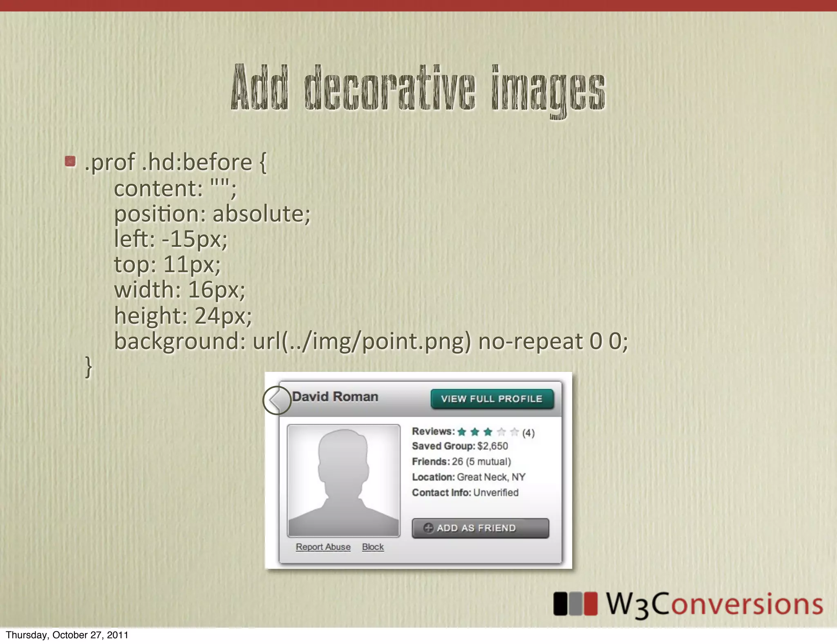This screenshot has width=837, height=644.
Task: Click the David Roman name heading
Action: 335,397
